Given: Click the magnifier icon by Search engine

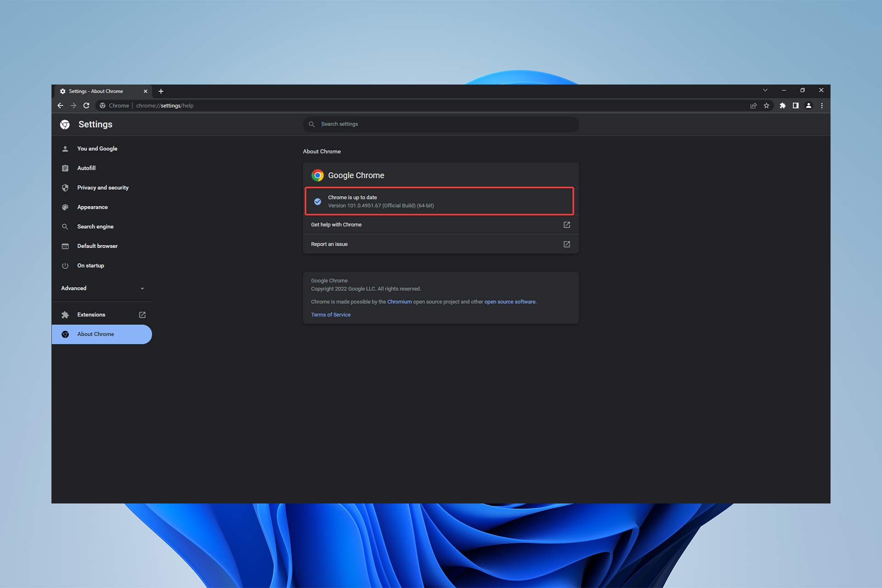Looking at the screenshot, I should (x=65, y=226).
